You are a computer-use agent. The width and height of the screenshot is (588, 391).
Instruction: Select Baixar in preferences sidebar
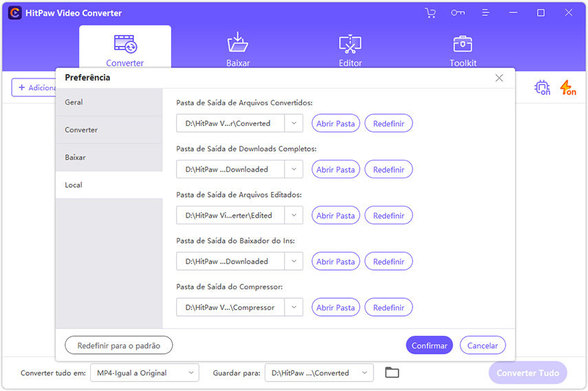coord(109,157)
